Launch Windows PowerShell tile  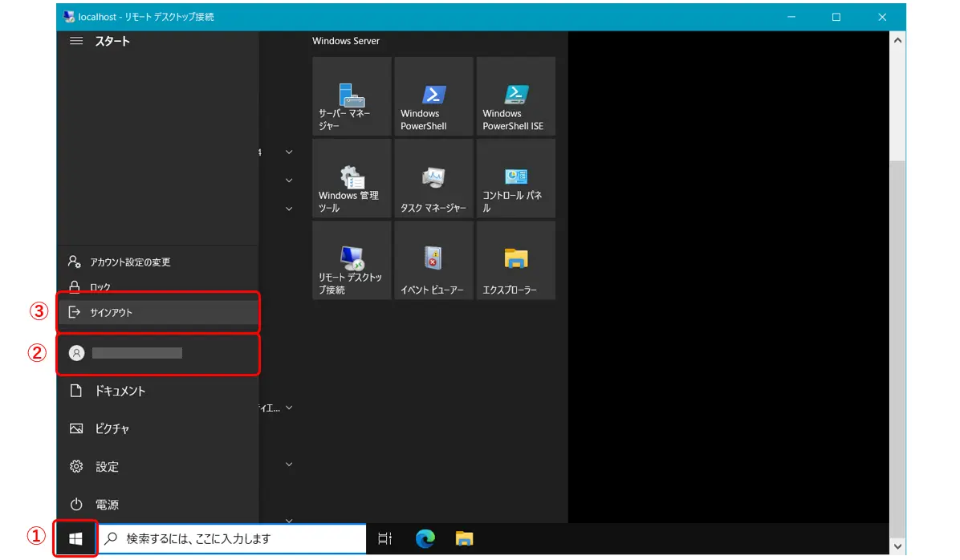click(x=433, y=96)
